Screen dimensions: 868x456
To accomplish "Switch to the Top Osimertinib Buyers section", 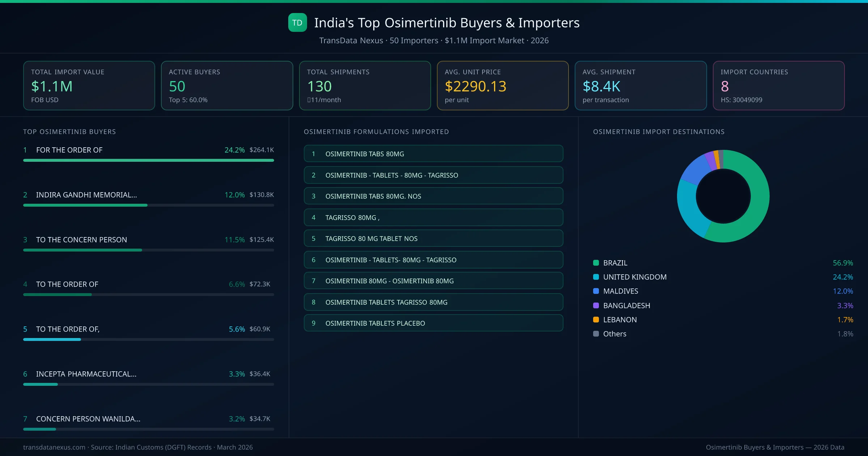I will point(69,132).
